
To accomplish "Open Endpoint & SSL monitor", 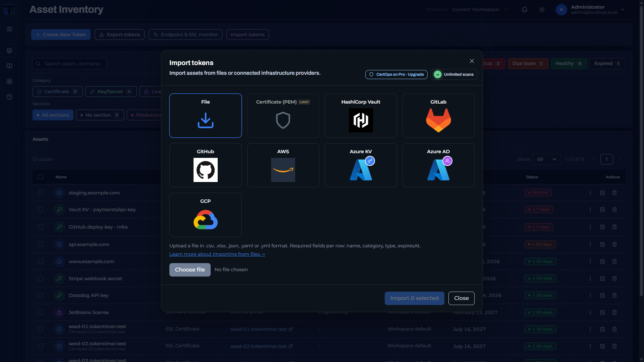I will pyautogui.click(x=185, y=35).
